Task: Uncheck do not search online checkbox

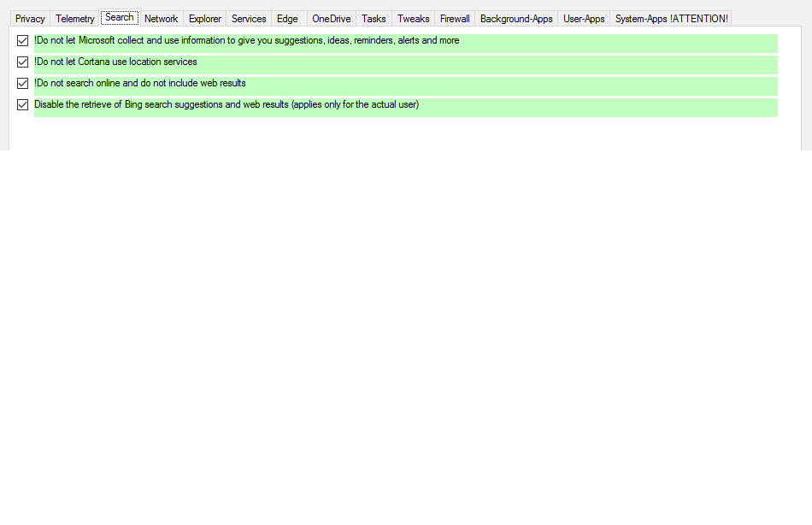Action: (22, 84)
